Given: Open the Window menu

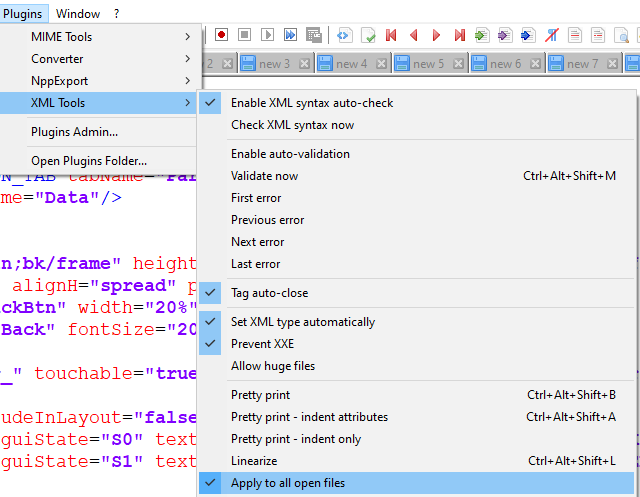Looking at the screenshot, I should coord(78,14).
